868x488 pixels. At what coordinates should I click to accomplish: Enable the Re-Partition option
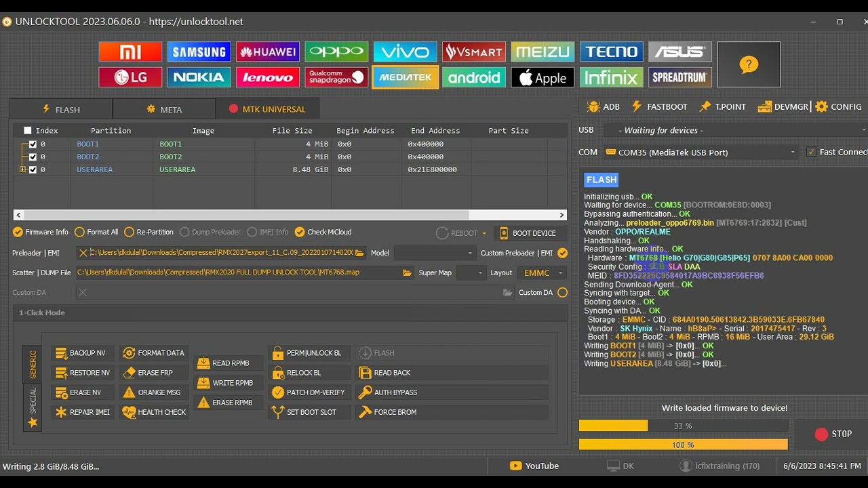click(x=149, y=232)
